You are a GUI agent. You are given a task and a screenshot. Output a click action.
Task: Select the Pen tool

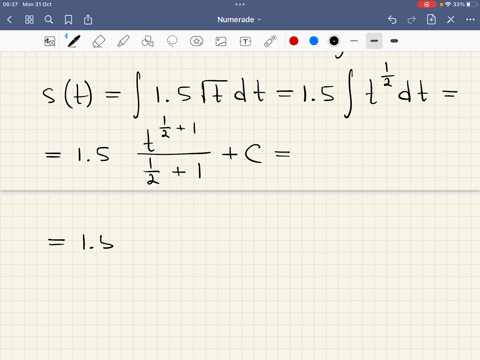[x=73, y=41]
